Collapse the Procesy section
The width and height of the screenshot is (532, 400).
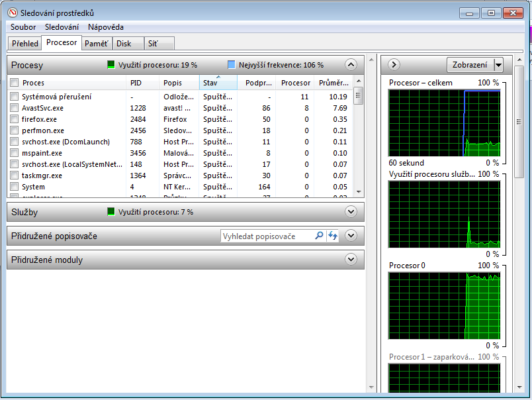click(351, 64)
